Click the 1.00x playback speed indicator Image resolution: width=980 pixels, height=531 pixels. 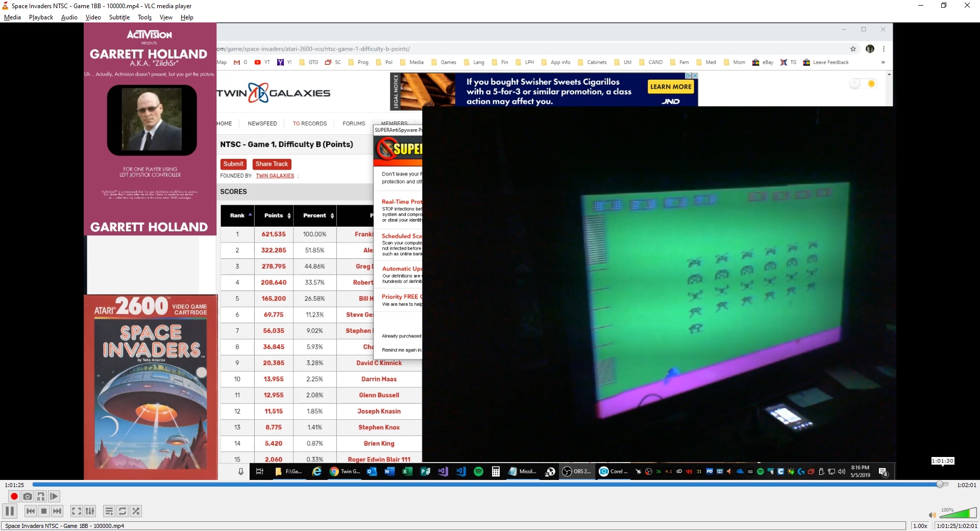[920, 526]
